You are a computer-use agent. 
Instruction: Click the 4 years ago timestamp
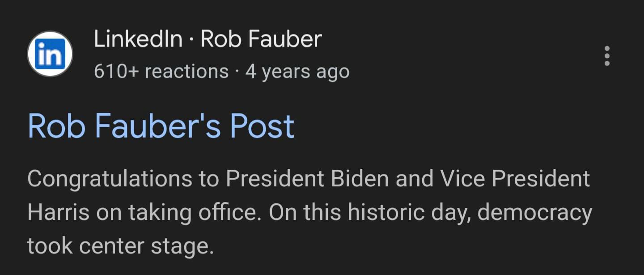pyautogui.click(x=297, y=72)
